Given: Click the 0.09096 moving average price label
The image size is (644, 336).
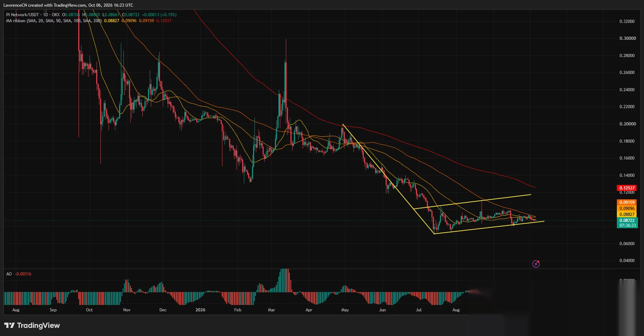Looking at the screenshot, I should point(627,209).
